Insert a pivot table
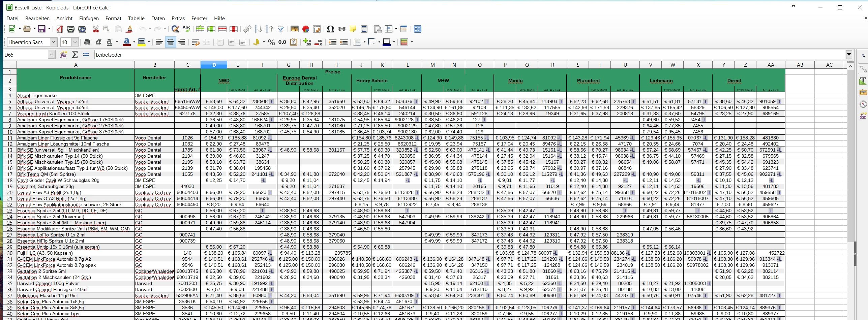 [317, 29]
